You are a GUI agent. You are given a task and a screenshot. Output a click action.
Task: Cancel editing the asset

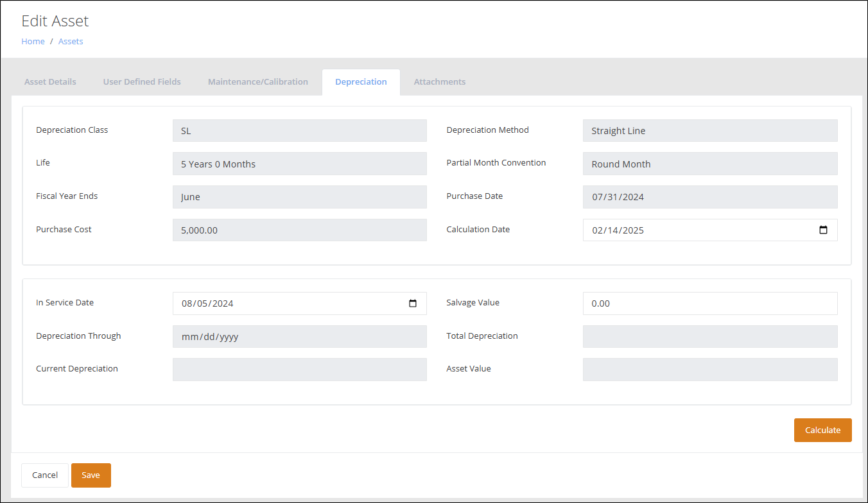click(45, 475)
